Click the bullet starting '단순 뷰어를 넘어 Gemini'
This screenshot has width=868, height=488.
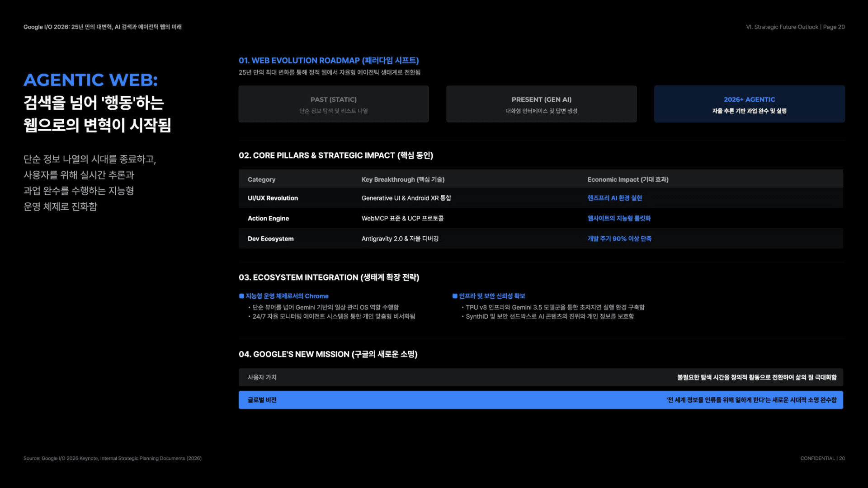pos(325,307)
